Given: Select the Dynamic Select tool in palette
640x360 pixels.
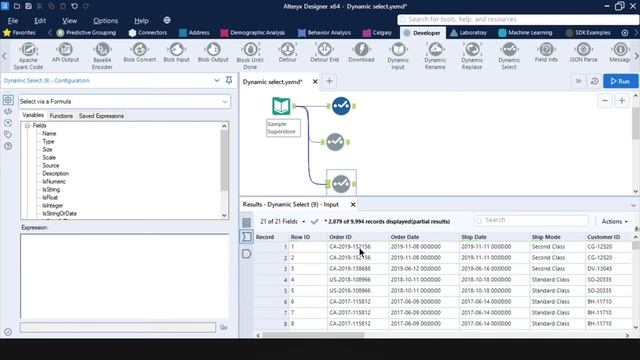Looking at the screenshot, I should click(509, 56).
